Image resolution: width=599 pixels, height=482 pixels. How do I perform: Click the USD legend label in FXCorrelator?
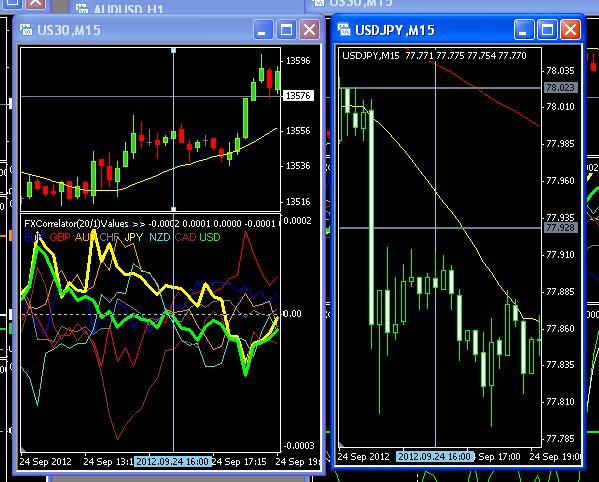click(210, 237)
